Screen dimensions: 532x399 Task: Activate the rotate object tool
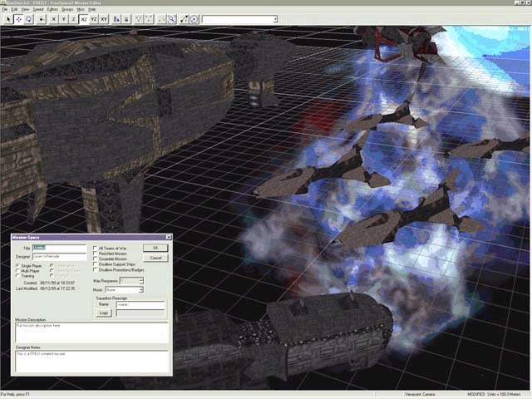[x=28, y=18]
